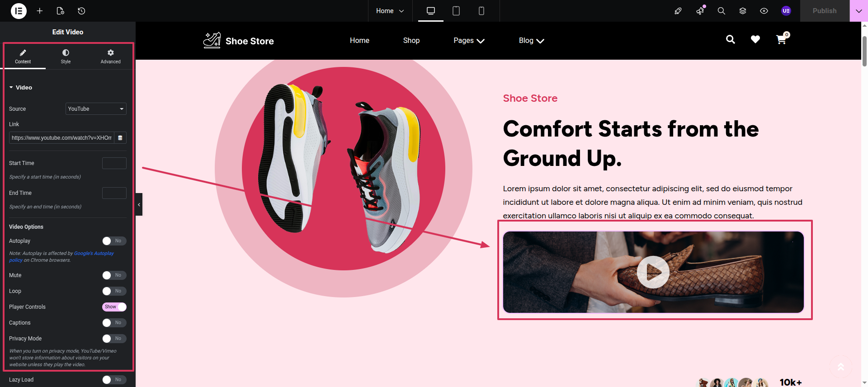Enable the Autoplay toggle

(114, 241)
